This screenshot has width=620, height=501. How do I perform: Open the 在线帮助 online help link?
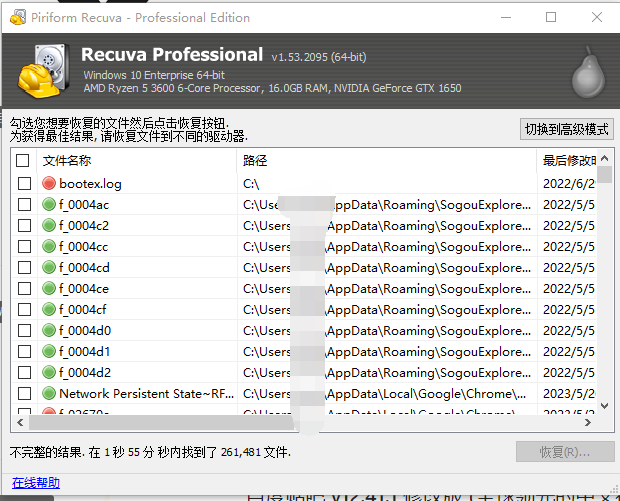[x=36, y=483]
